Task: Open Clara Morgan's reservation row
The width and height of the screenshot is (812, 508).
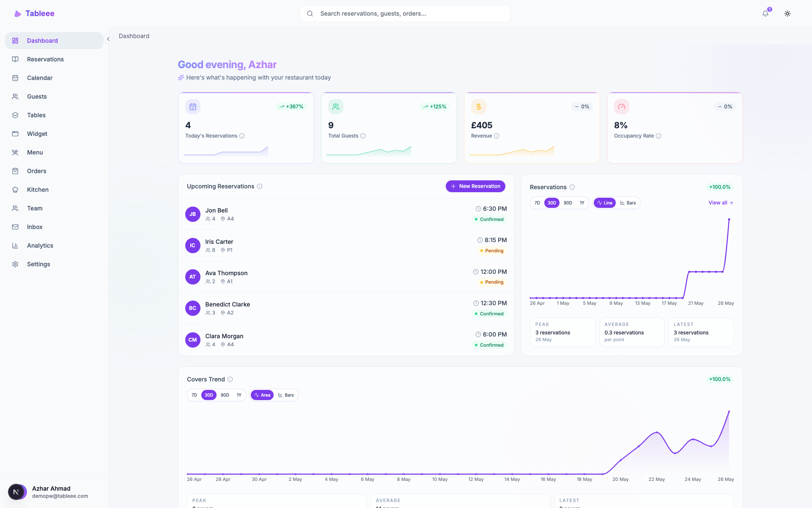Action: click(346, 340)
